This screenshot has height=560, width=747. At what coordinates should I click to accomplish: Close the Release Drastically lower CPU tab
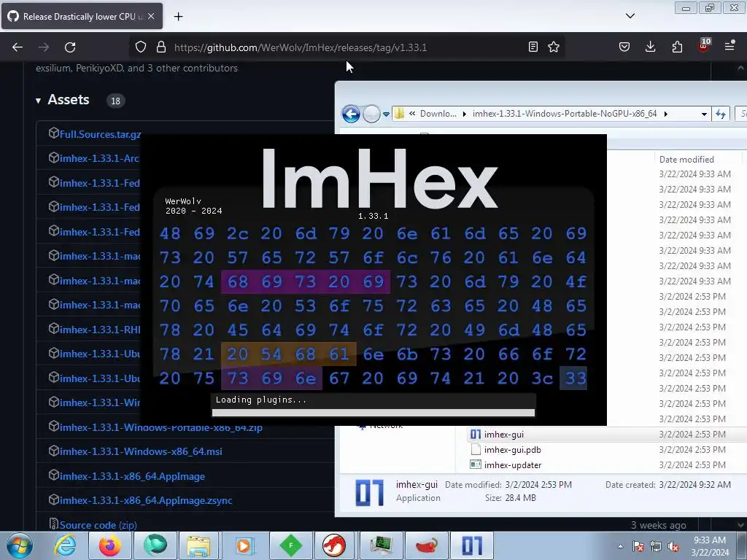point(151,16)
